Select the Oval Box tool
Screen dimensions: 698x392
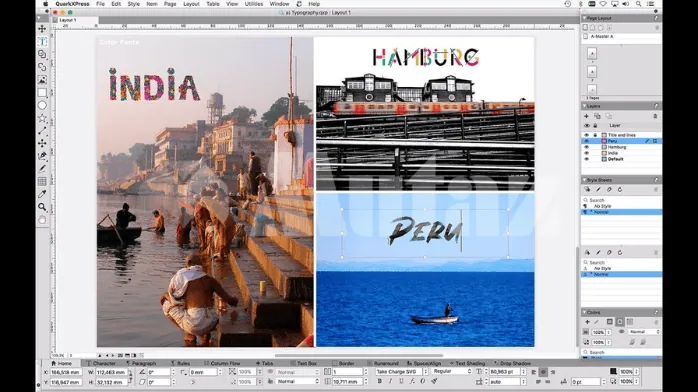pos(42,105)
